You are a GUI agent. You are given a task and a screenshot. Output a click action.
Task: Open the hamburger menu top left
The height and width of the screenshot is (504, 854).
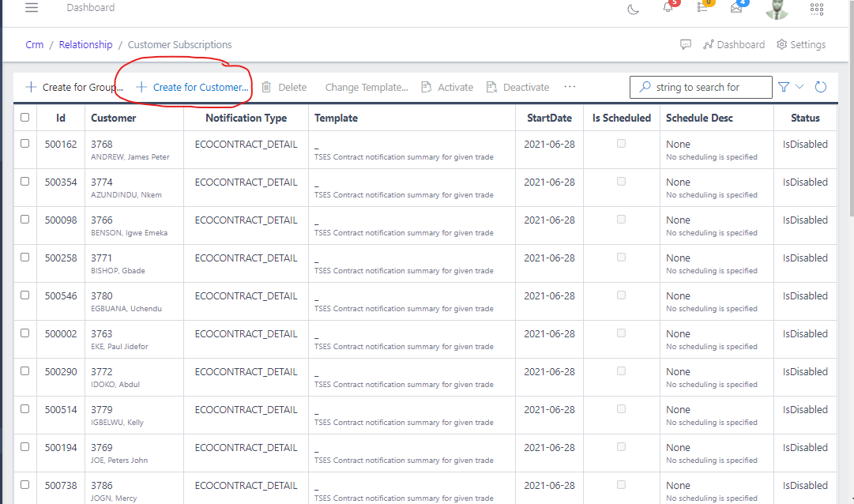(31, 8)
